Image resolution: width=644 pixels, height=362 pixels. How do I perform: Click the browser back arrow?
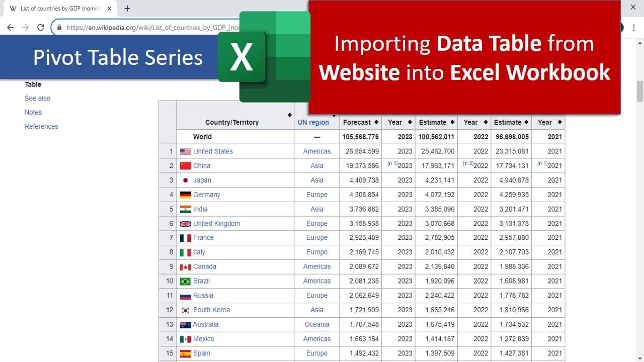[x=11, y=28]
